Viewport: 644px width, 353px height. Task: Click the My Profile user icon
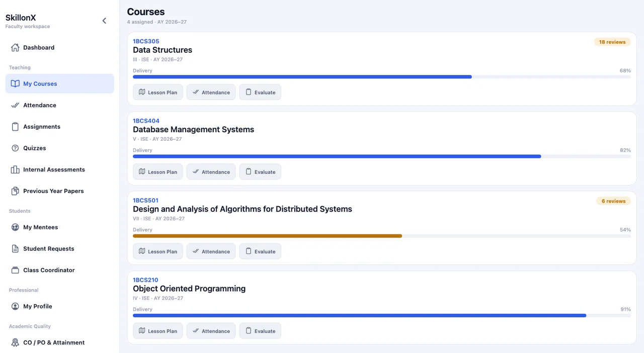tap(15, 306)
